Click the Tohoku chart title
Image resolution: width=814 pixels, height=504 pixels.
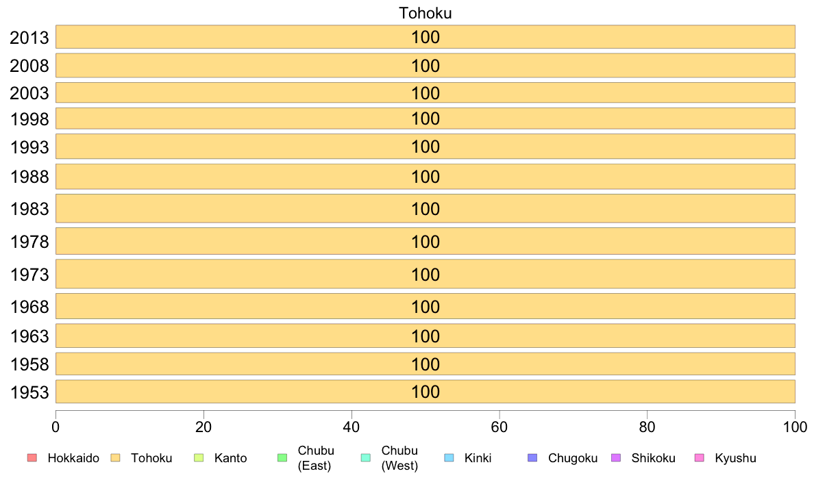coord(425,13)
